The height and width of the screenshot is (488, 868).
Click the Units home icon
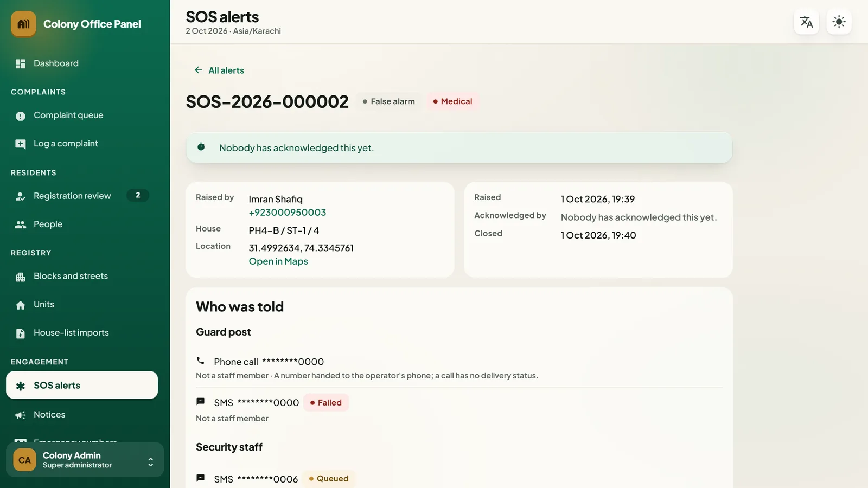pyautogui.click(x=21, y=305)
